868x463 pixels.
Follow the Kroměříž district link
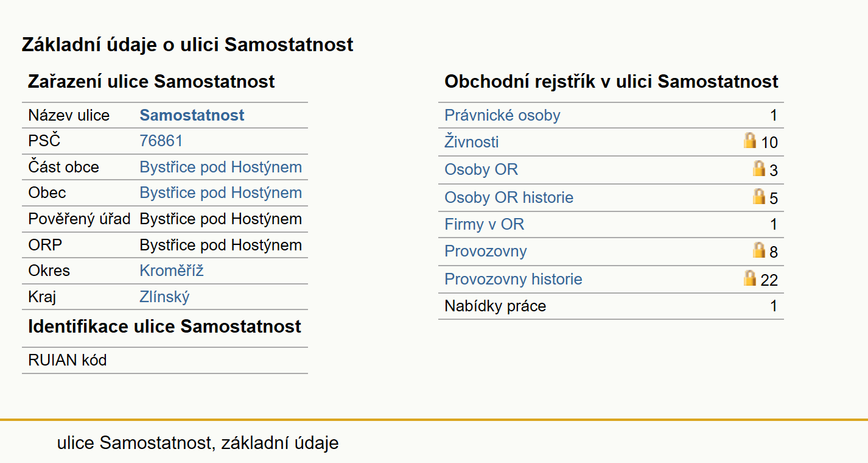pos(172,270)
